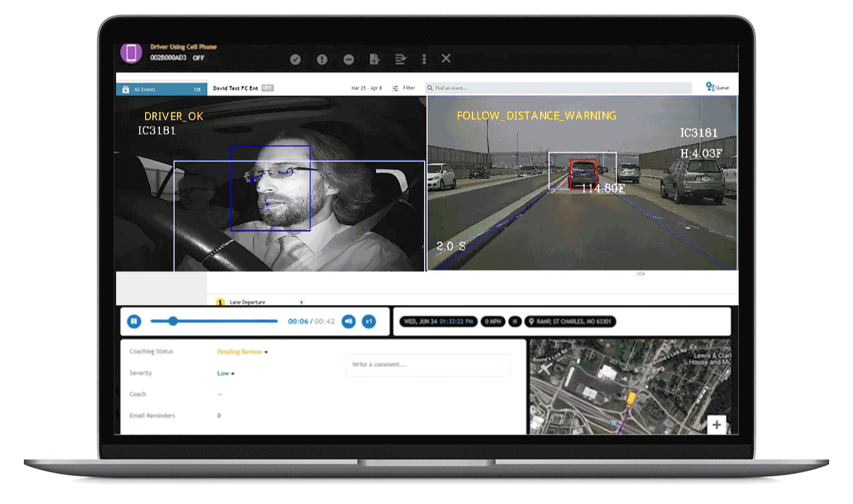Screen dimensions: 853x504
Task: Mute audio with the speaker icon
Action: pos(348,322)
